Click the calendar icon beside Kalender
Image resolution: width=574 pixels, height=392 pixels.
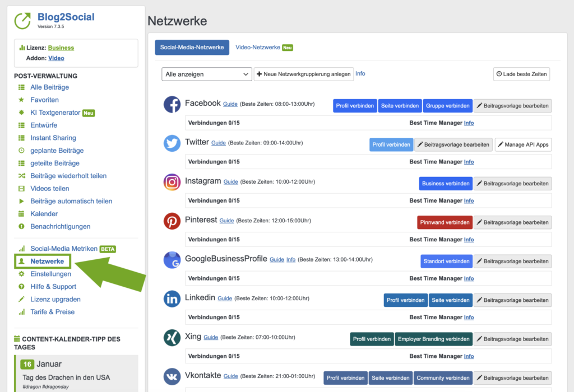(22, 214)
